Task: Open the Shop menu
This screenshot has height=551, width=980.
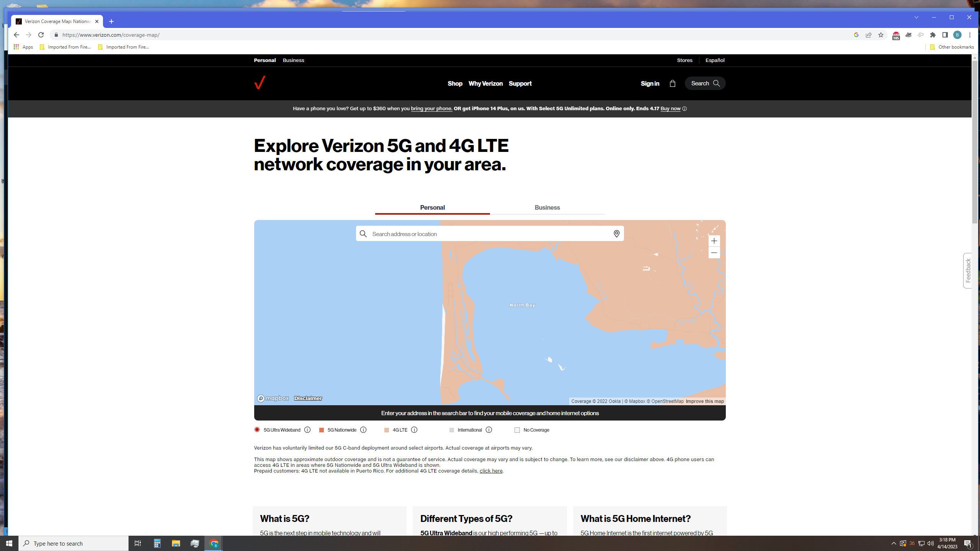Action: [x=455, y=83]
